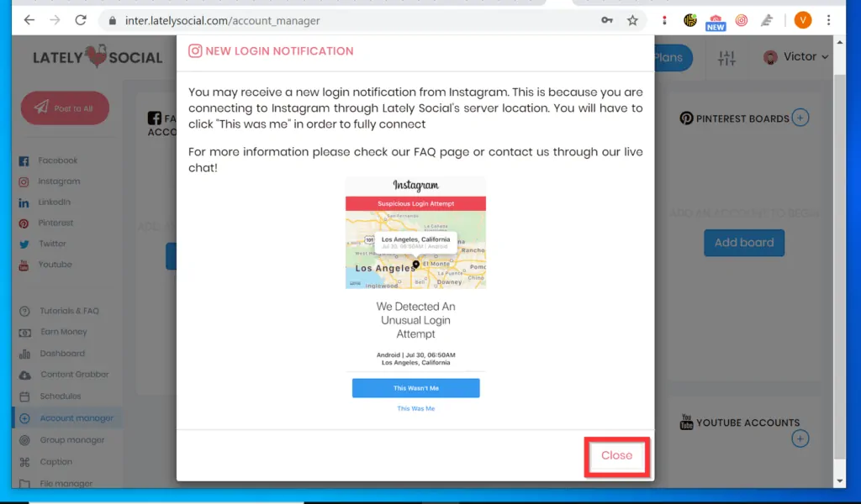The width and height of the screenshot is (861, 504).
Task: Click the This Was Me link
Action: 415,409
